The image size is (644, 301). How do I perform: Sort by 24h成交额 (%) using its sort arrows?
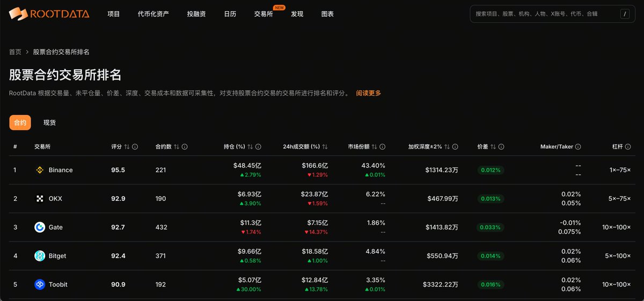[325, 146]
